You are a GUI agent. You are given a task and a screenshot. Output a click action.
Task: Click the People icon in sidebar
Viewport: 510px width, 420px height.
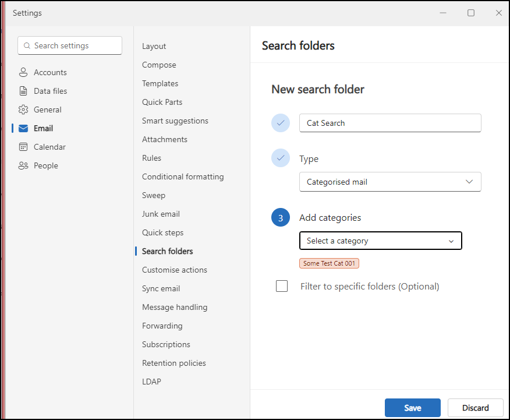23,165
